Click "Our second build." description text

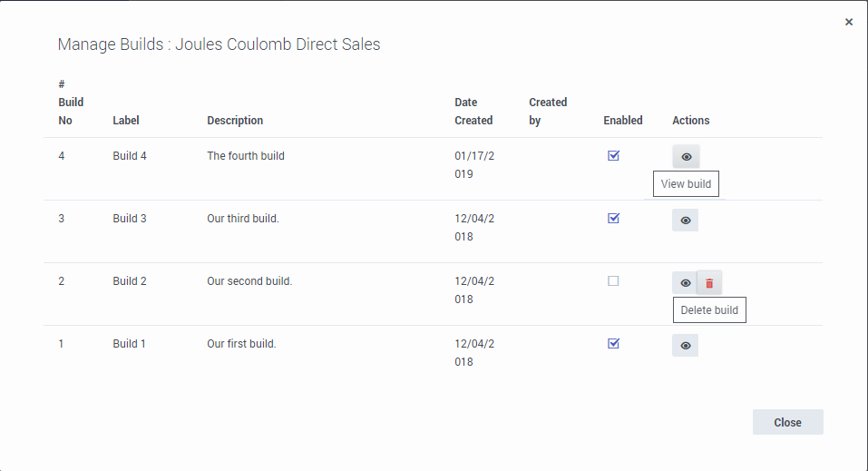(249, 281)
